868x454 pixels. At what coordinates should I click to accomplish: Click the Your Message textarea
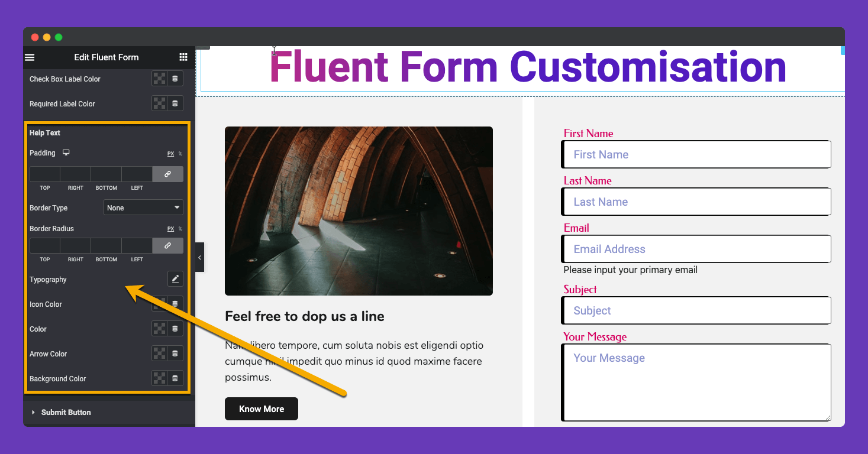pos(696,382)
